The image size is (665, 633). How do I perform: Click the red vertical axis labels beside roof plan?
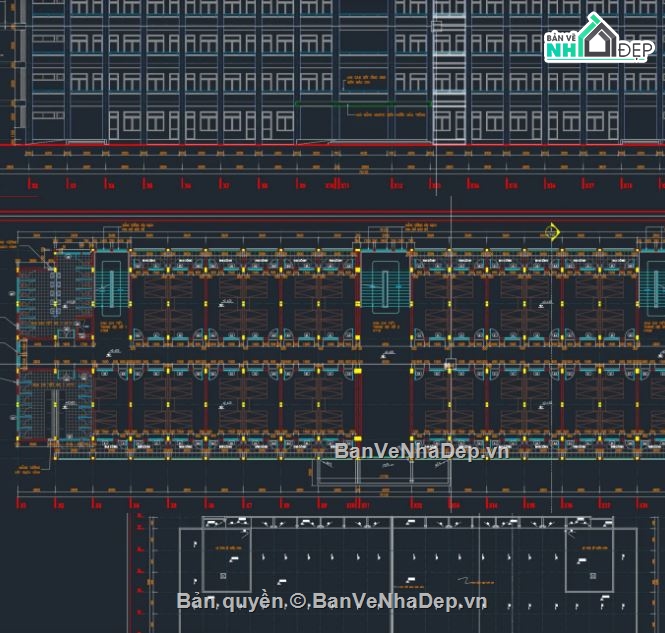(x=140, y=570)
